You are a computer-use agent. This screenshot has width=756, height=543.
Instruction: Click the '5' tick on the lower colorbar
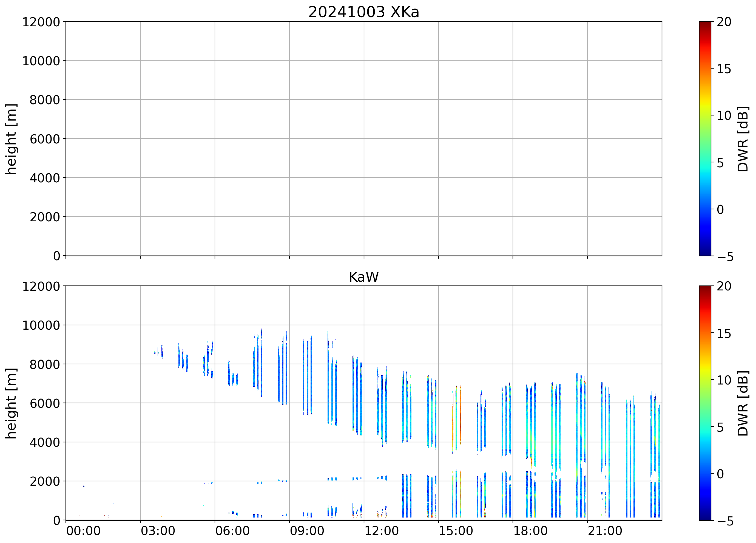pos(720,427)
